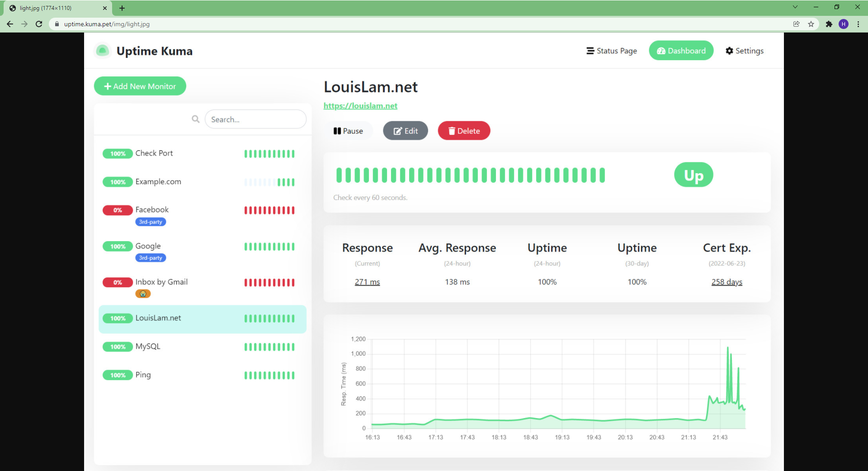868x471 pixels.
Task: Open a new browser tab with plus
Action: (x=122, y=8)
